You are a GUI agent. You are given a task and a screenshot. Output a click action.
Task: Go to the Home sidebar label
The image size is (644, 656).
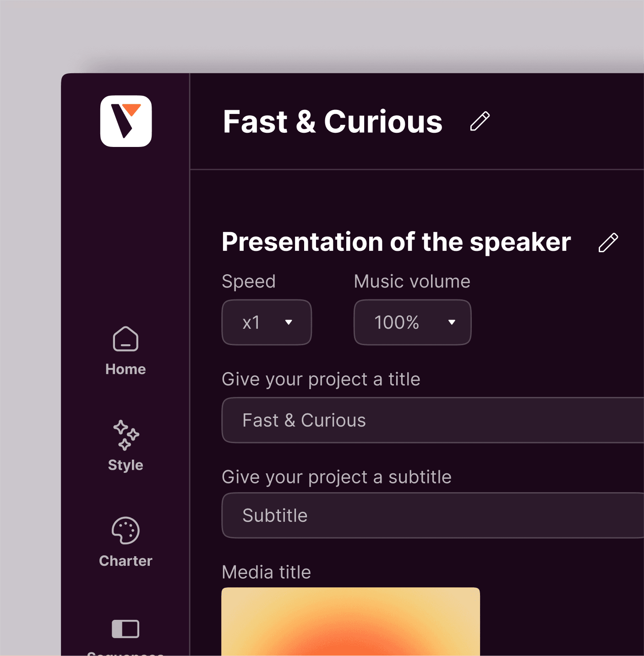pyautogui.click(x=126, y=369)
